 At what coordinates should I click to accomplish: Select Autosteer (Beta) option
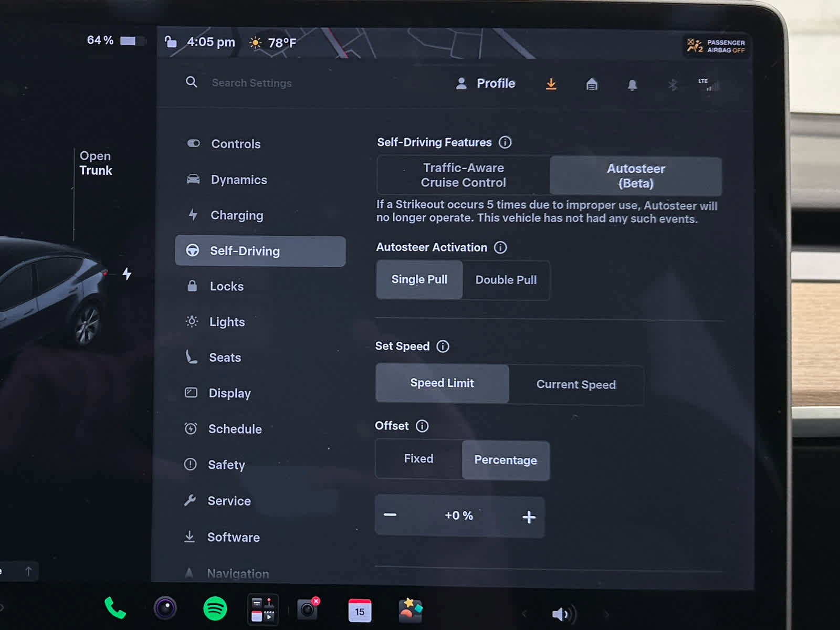point(636,176)
